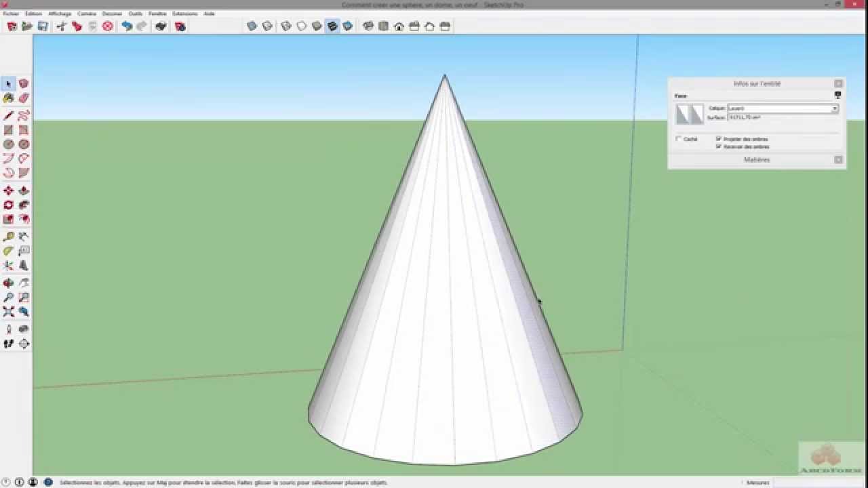This screenshot has height=488, width=868.
Task: Create a new model with New icon
Action: pos(12,26)
